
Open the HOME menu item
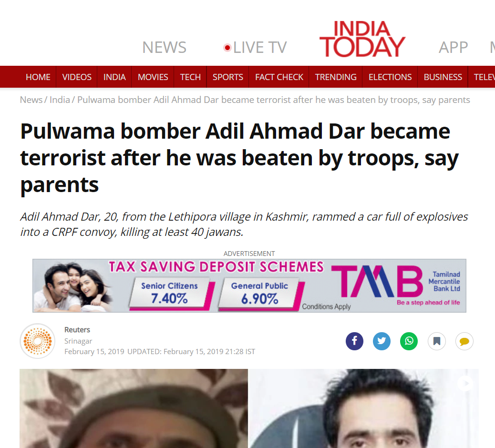click(38, 77)
